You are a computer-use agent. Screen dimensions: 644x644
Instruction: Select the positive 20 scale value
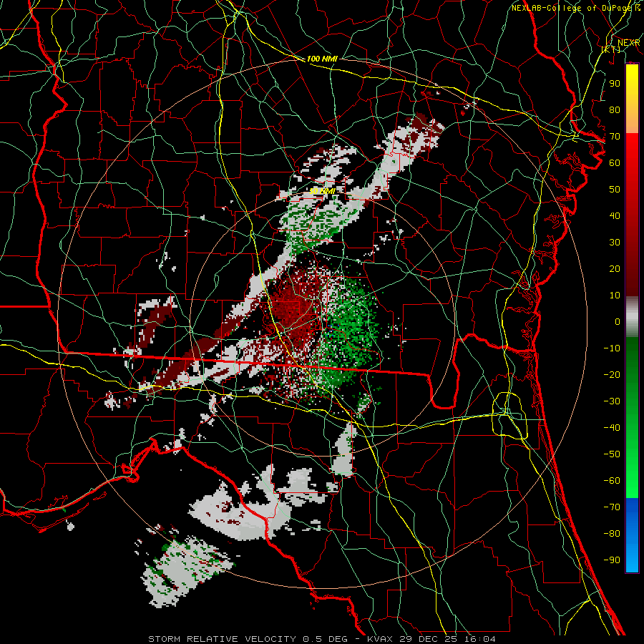point(615,268)
